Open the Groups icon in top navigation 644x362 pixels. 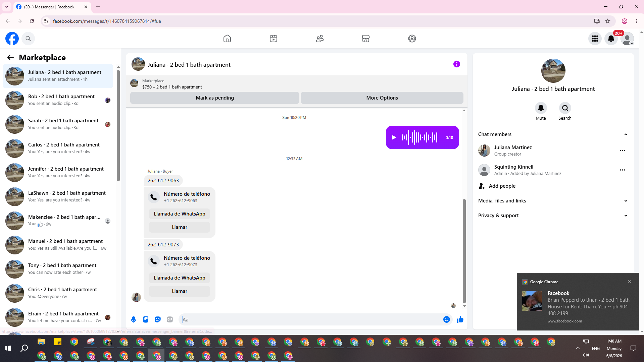(412, 39)
